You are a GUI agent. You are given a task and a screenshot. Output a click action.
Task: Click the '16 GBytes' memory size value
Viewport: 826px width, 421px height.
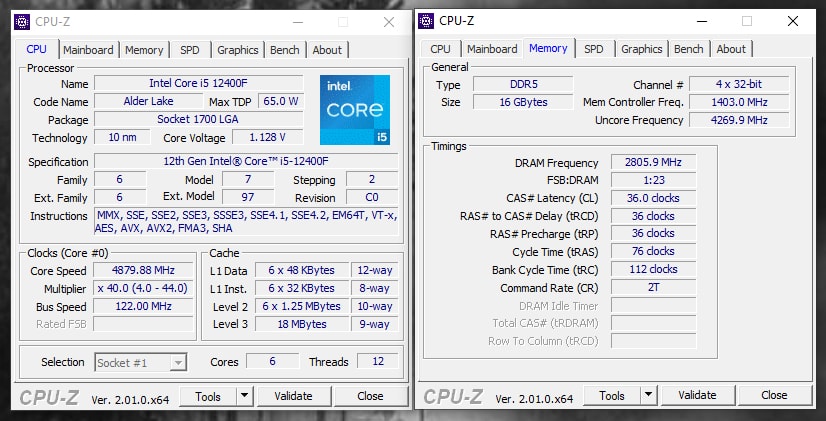tap(523, 102)
